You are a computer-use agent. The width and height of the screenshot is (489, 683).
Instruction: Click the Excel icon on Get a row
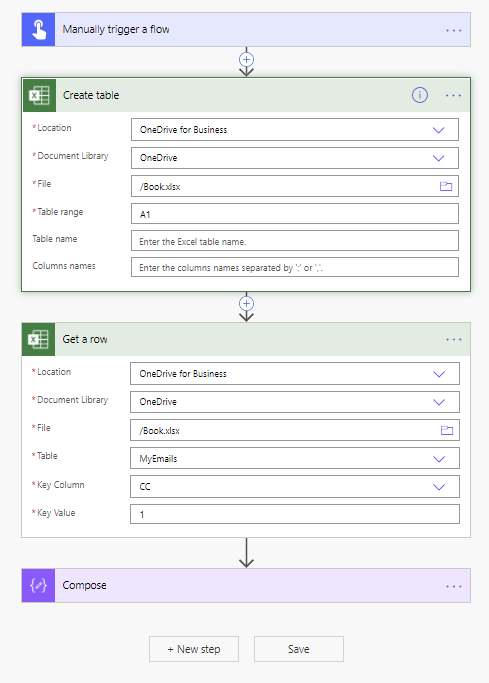(x=38, y=339)
